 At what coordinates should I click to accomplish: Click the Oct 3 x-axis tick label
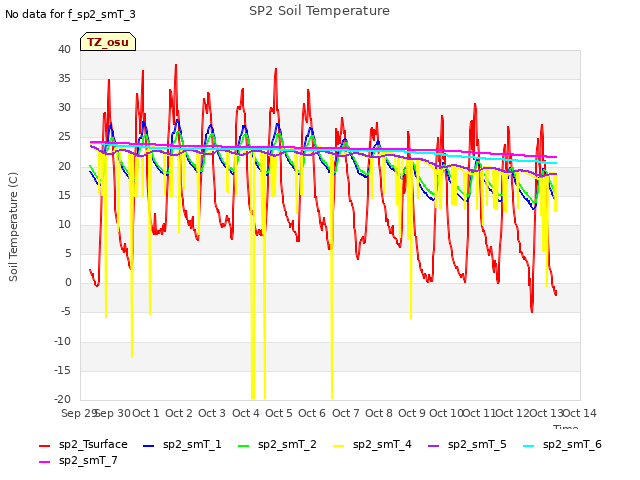coord(212,413)
